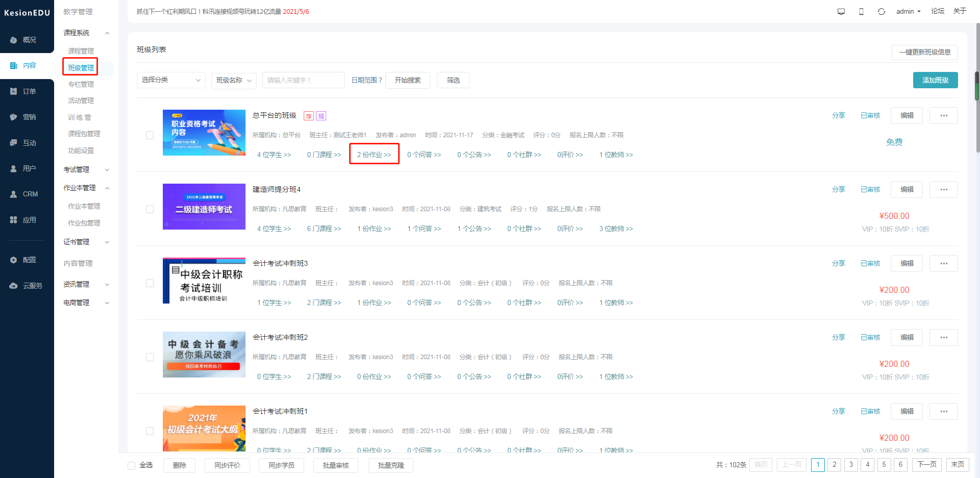This screenshot has height=478, width=980.
Task: Open 班级管理 in the side menu
Action: pyautogui.click(x=81, y=68)
